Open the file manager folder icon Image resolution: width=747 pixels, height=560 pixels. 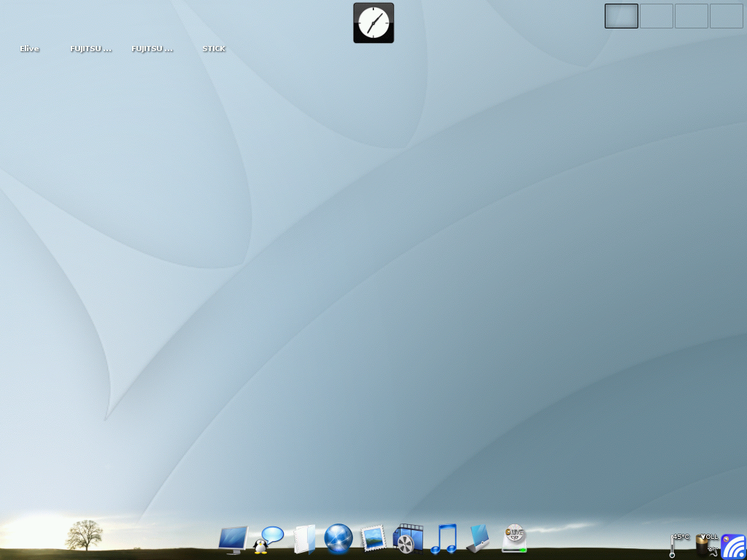[x=304, y=539]
